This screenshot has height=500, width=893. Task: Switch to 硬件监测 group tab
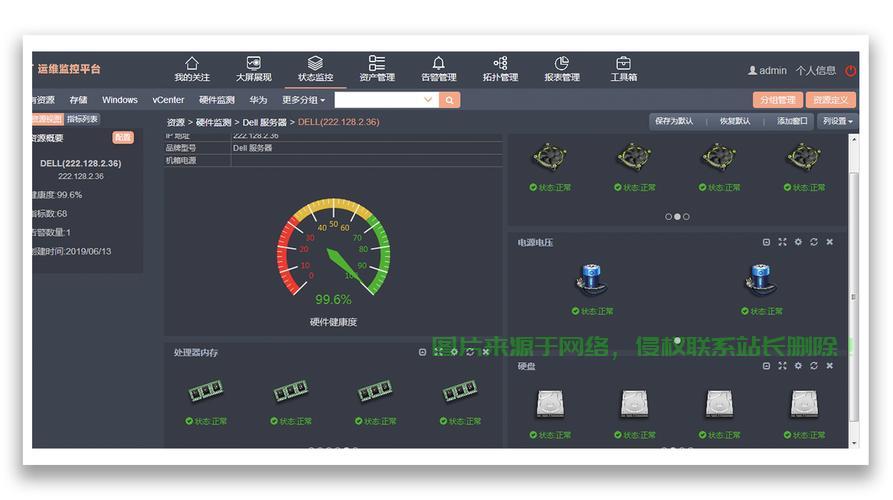point(216,100)
